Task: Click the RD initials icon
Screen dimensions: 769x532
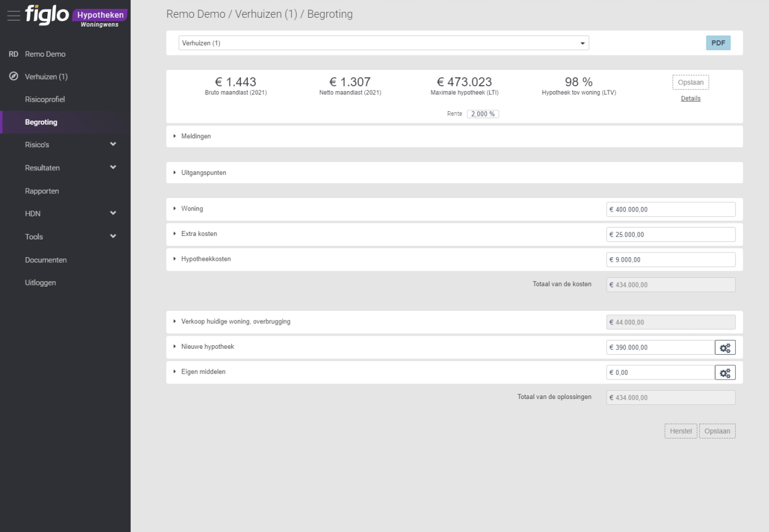Action: click(13, 54)
